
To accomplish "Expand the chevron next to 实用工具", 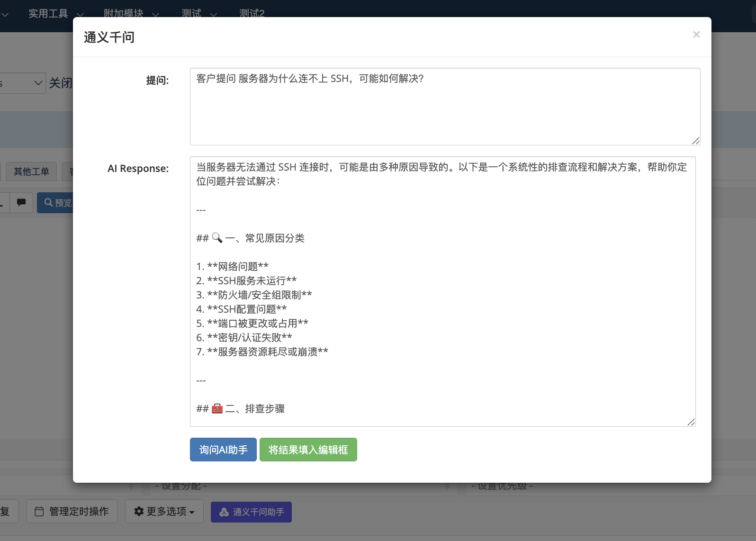I will pyautogui.click(x=80, y=15).
